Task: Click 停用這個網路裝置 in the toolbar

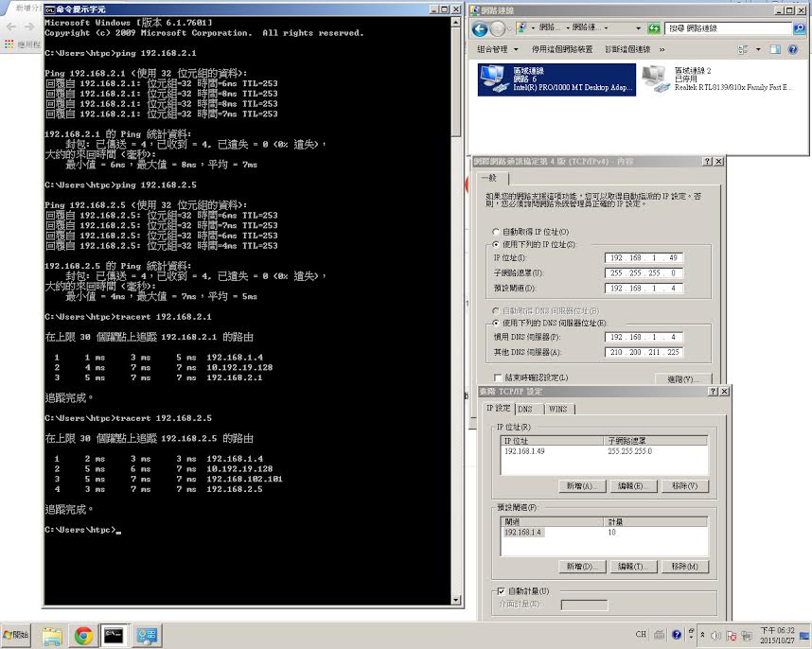Action: (x=562, y=49)
